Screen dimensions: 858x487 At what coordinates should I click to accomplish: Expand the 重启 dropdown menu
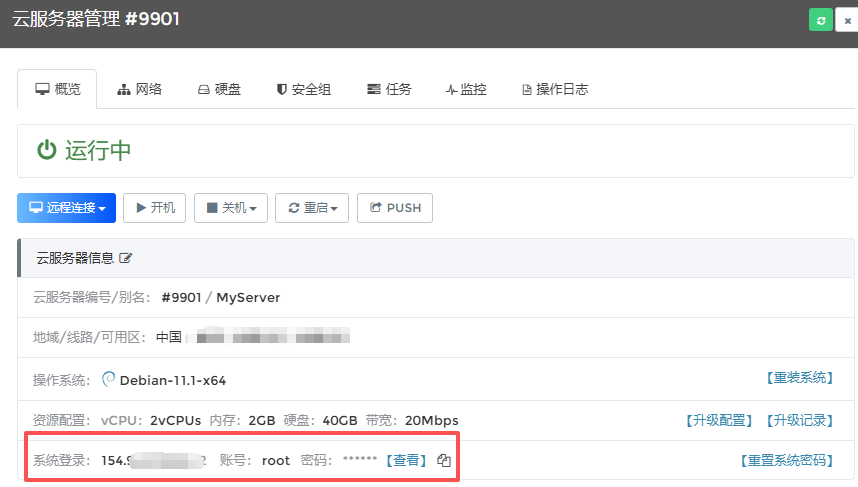(x=311, y=208)
